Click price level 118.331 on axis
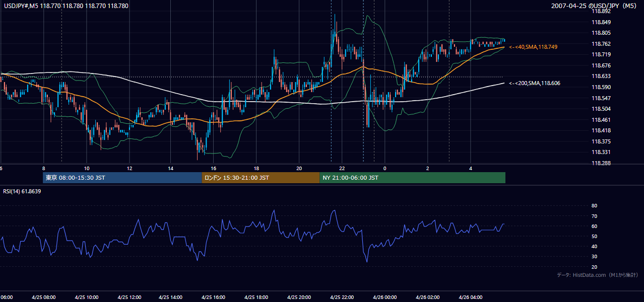Viewport: 644px width, 302px height. (x=601, y=152)
